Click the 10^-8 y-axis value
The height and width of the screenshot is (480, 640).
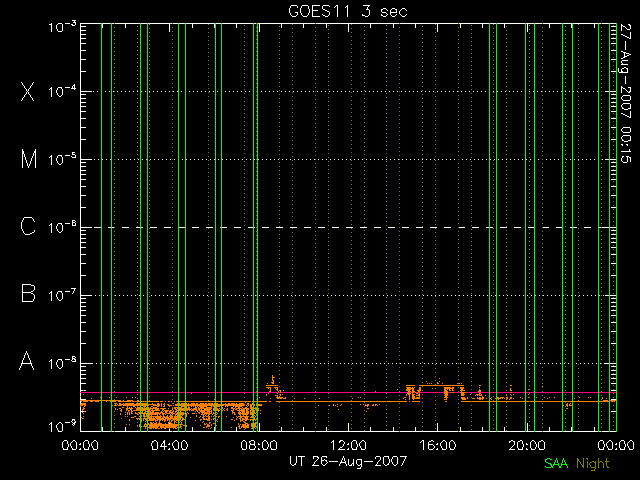62,363
